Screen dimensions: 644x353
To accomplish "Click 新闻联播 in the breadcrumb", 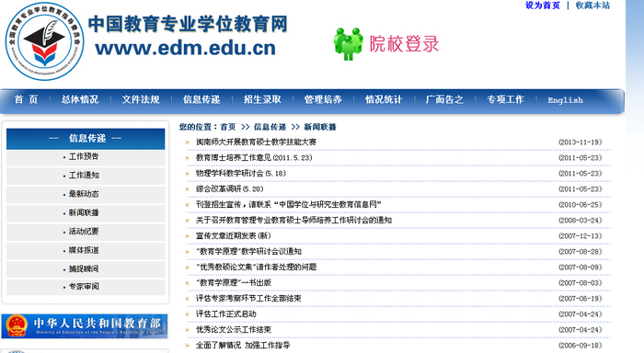I will click(x=320, y=127).
